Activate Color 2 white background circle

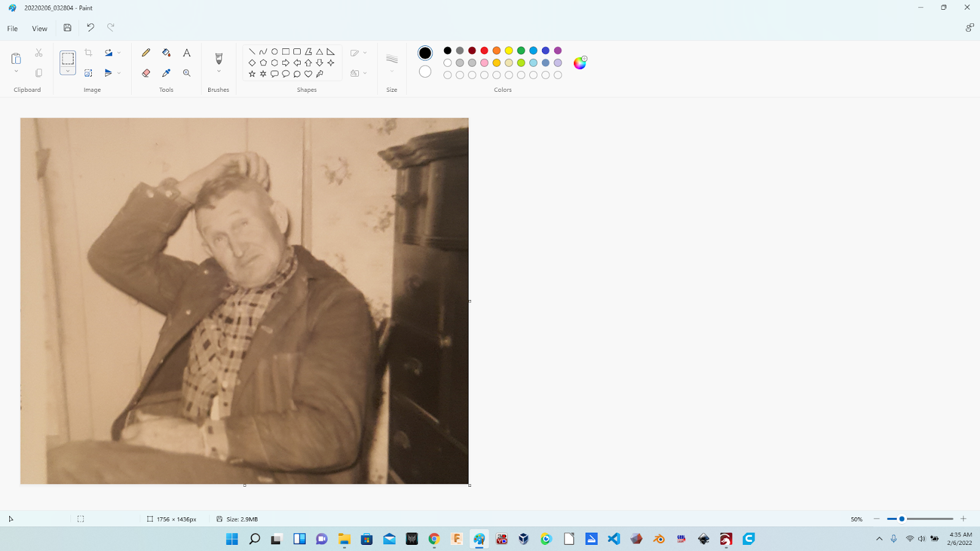pos(425,72)
